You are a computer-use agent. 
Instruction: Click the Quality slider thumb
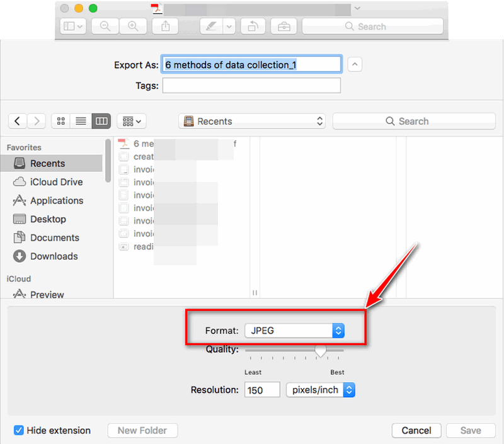[320, 351]
